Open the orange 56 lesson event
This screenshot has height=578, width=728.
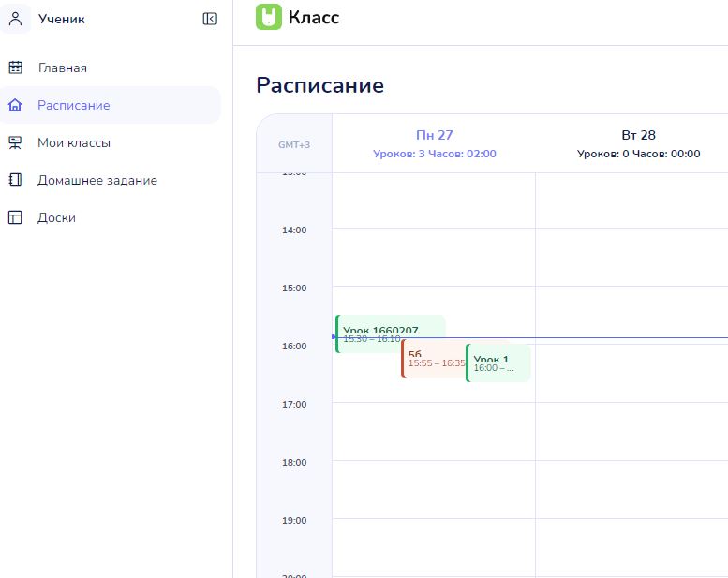tap(433, 359)
